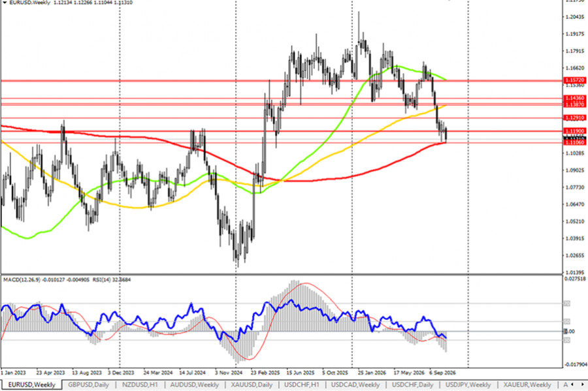Select the 1.14360 horizontal level price label
Image resolution: width=588 pixels, height=391 pixels.
(x=574, y=98)
